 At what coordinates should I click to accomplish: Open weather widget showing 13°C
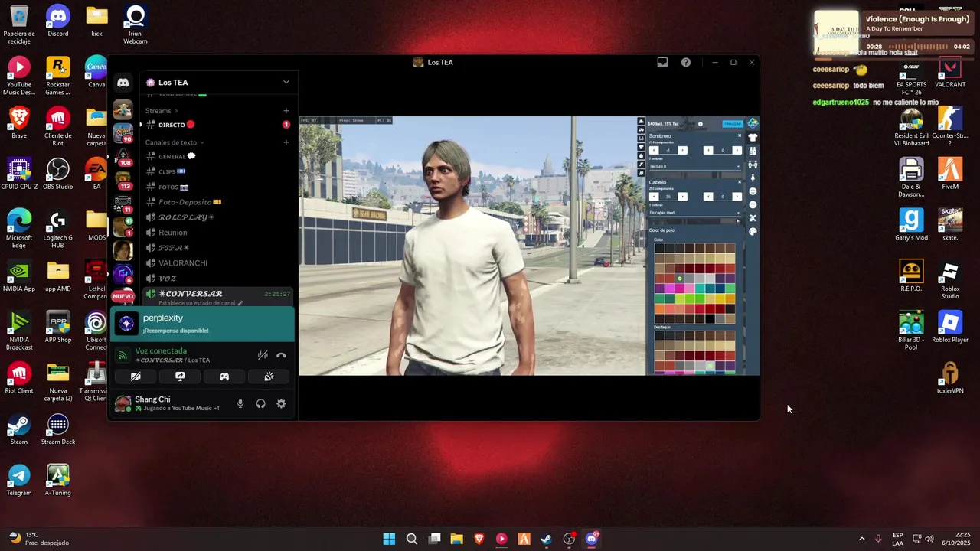pyautogui.click(x=38, y=539)
